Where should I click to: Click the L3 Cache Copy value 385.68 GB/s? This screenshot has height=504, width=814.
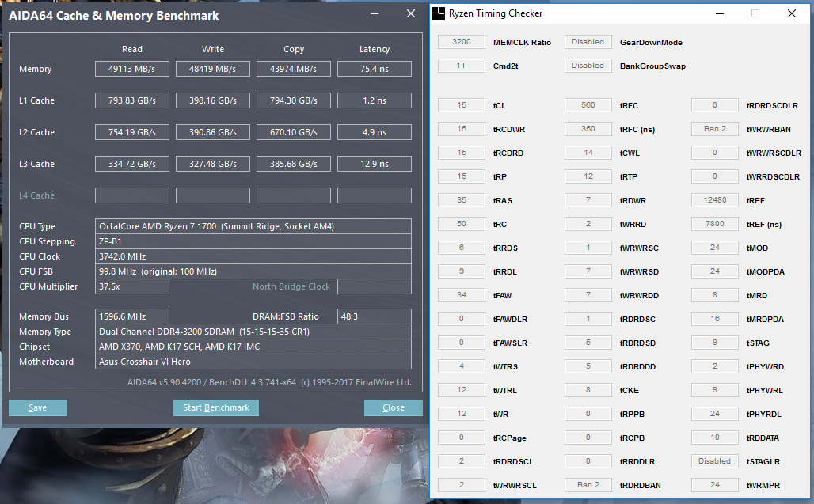point(293,164)
